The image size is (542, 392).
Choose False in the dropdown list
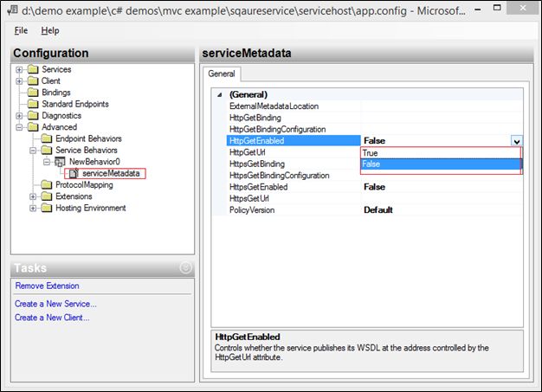click(x=441, y=164)
